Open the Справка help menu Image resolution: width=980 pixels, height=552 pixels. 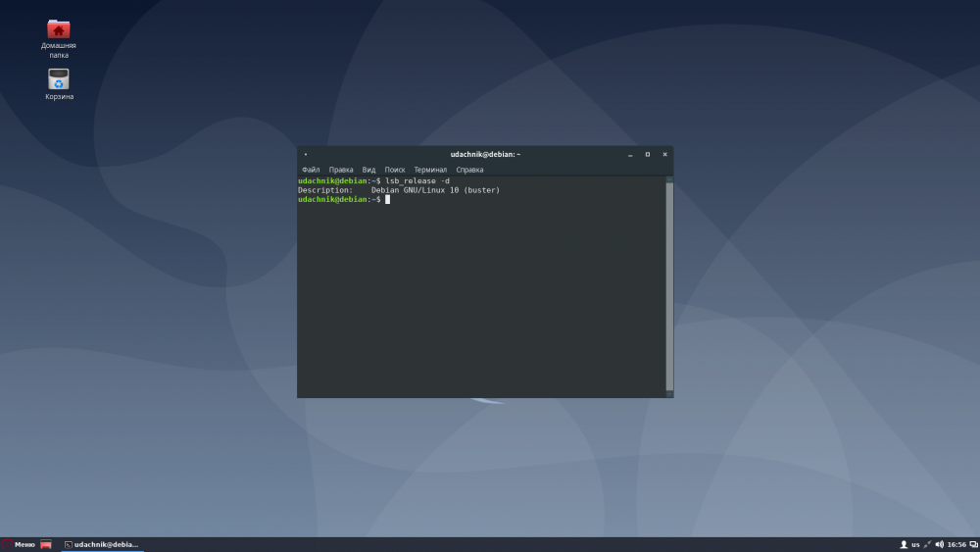[x=469, y=170]
